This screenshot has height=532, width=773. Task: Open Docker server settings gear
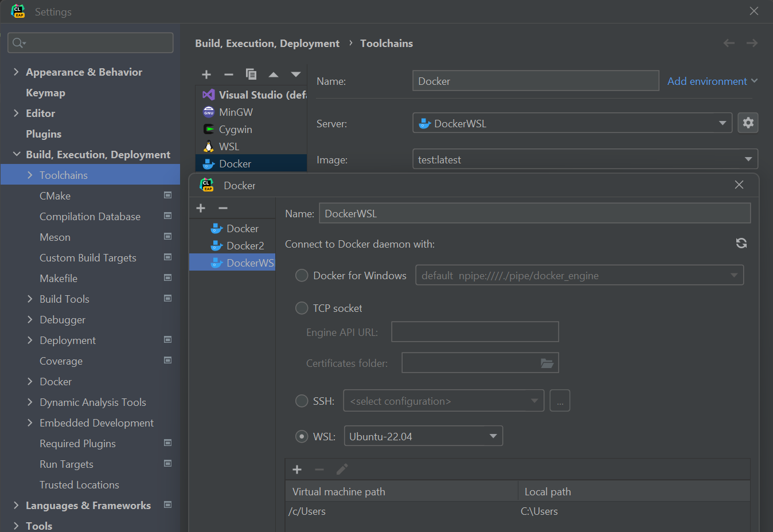pyautogui.click(x=748, y=123)
